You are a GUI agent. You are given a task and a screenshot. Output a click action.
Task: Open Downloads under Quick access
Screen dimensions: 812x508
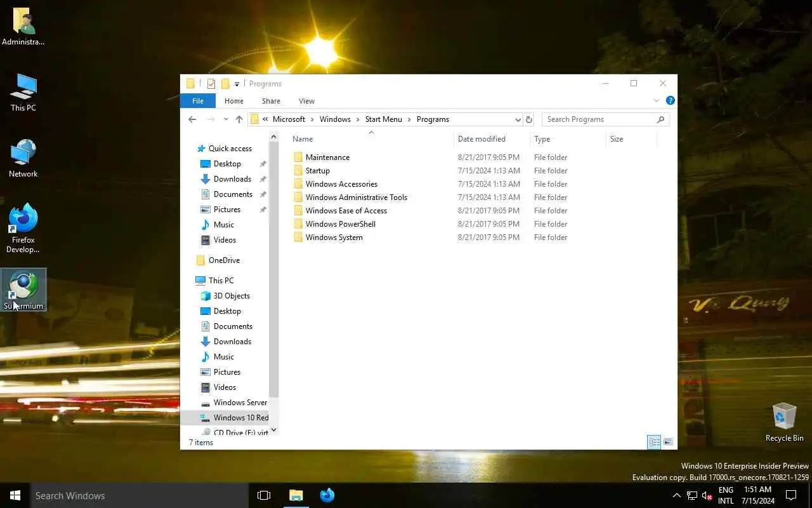pos(232,179)
